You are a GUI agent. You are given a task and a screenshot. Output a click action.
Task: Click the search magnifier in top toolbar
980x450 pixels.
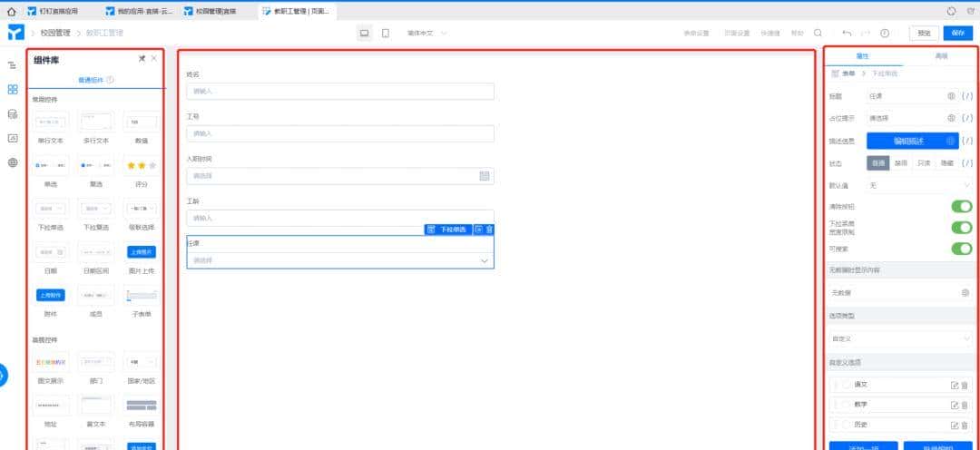tap(818, 34)
